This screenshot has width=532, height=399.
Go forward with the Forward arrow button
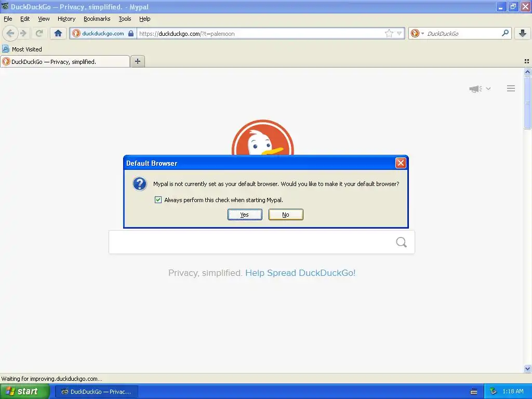click(23, 33)
